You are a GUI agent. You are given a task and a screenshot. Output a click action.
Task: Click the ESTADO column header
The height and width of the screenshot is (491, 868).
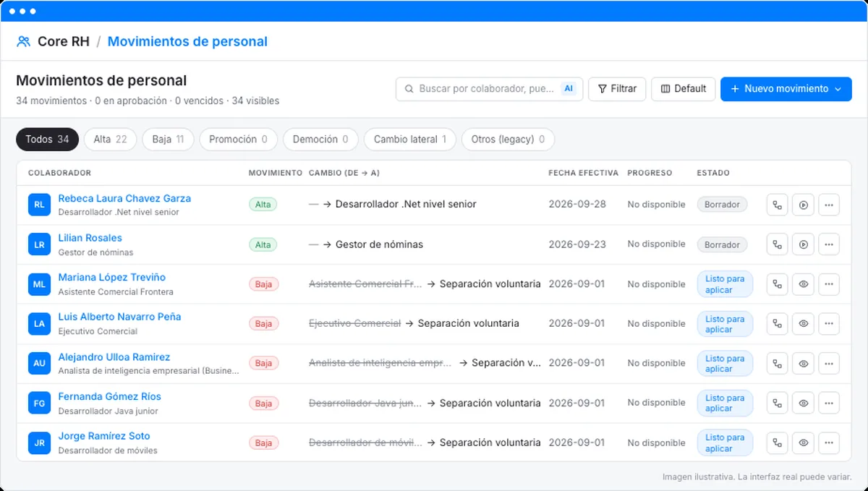click(712, 173)
